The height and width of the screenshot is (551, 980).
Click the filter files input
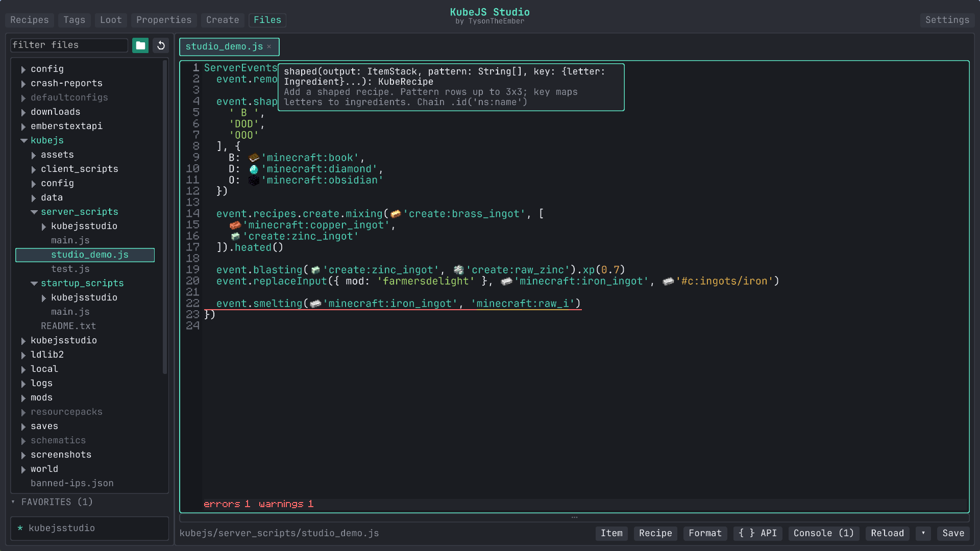(69, 45)
